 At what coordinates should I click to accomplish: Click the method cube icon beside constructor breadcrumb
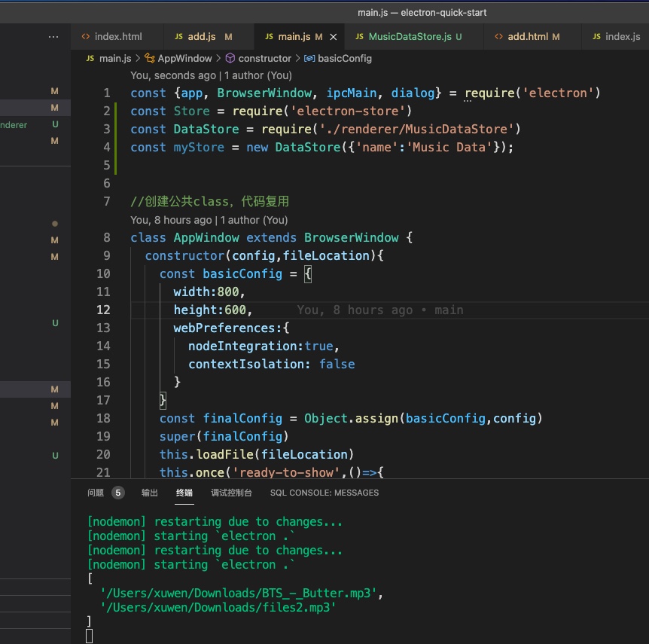tap(232, 58)
